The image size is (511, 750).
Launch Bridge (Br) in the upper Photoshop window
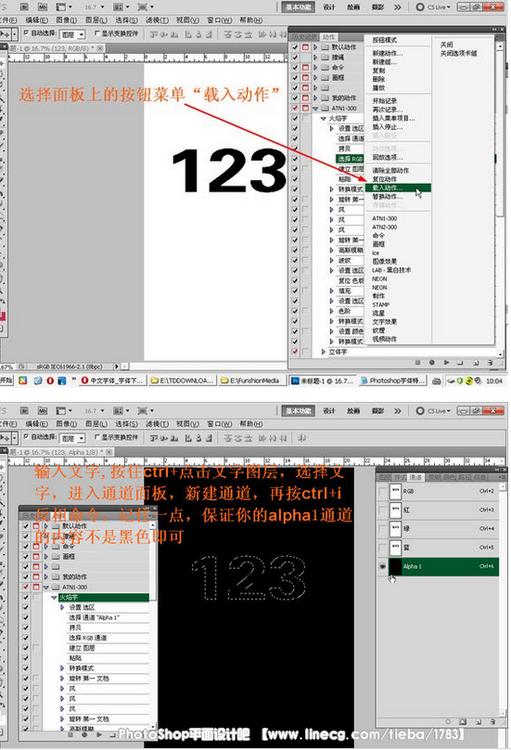(x=24, y=7)
